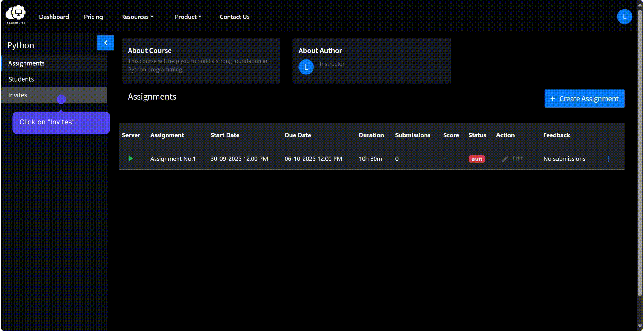Click the draft status badge
This screenshot has height=331, width=644.
coord(477,159)
